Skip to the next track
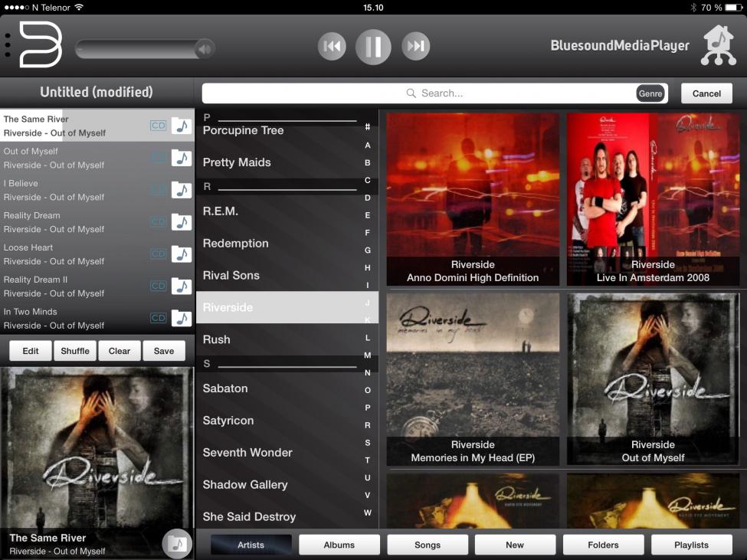This screenshot has width=747, height=560. click(415, 46)
